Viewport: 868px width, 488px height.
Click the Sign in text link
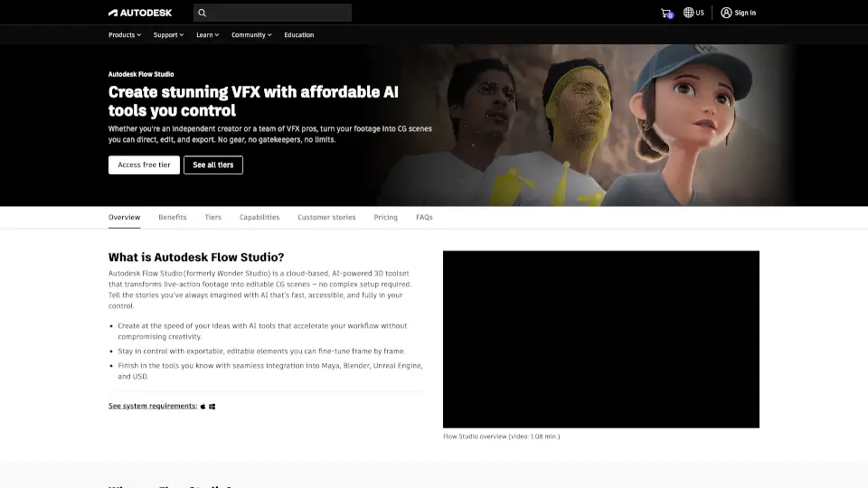[x=745, y=13]
